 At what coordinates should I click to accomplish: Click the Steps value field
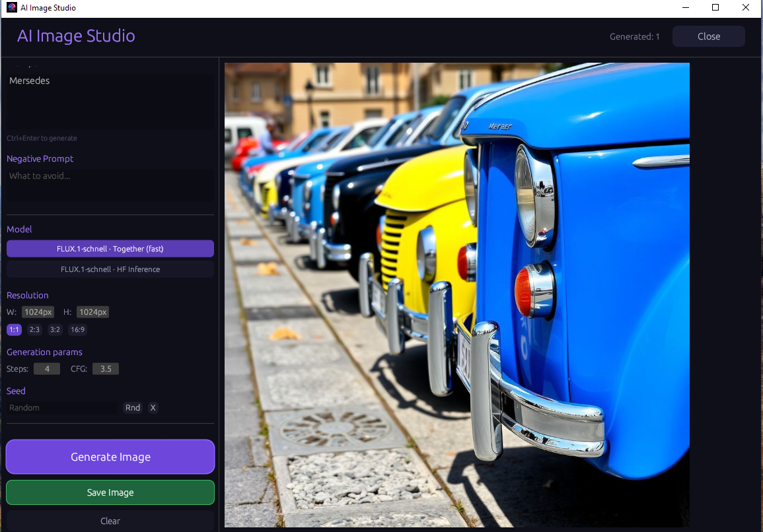pyautogui.click(x=47, y=369)
